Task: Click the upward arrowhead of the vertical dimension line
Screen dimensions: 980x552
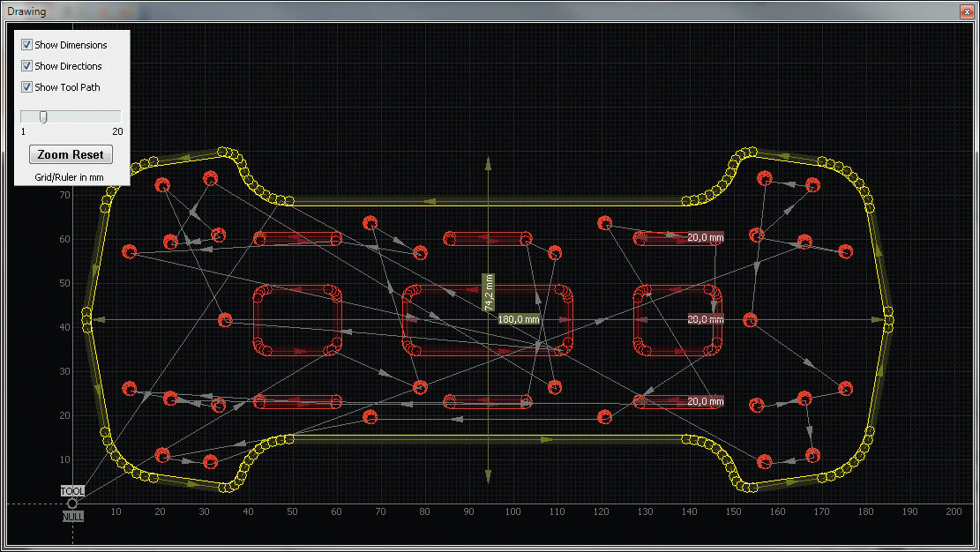Action: [x=488, y=164]
